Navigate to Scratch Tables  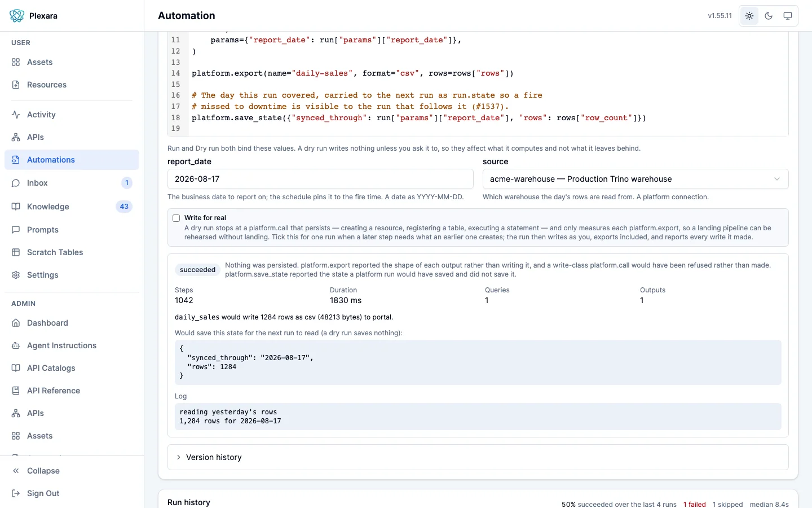coord(72,252)
